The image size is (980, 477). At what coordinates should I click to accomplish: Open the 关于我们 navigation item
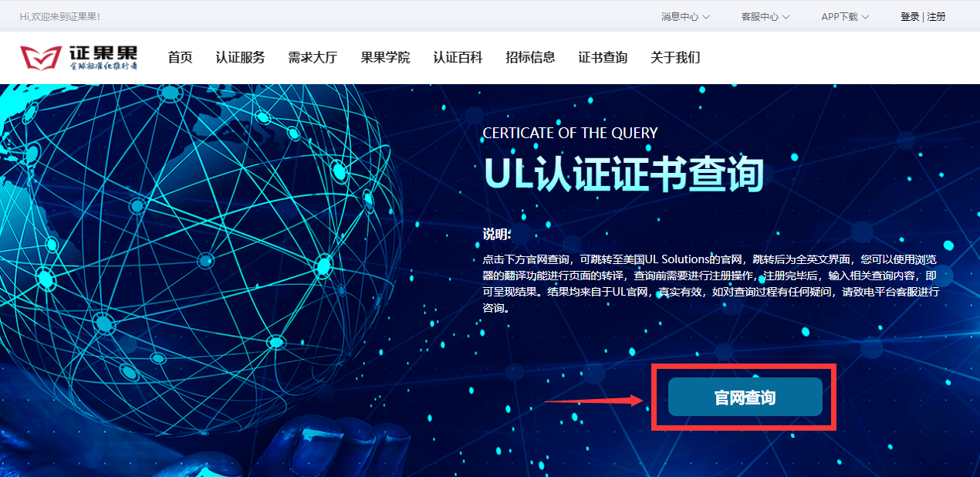[x=675, y=57]
